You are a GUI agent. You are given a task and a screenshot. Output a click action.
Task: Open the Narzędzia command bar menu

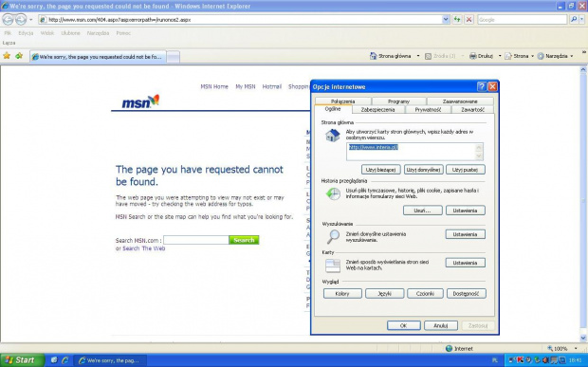pos(555,56)
